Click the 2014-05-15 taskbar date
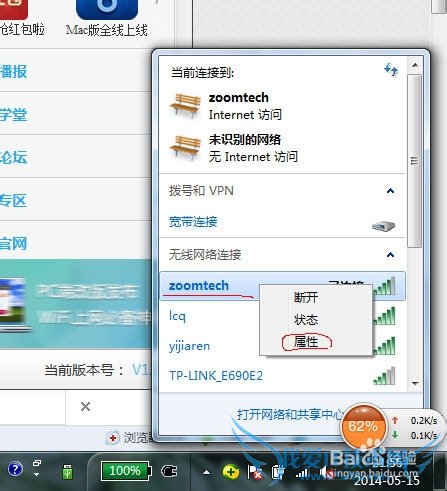The height and width of the screenshot is (491, 447). point(387,481)
